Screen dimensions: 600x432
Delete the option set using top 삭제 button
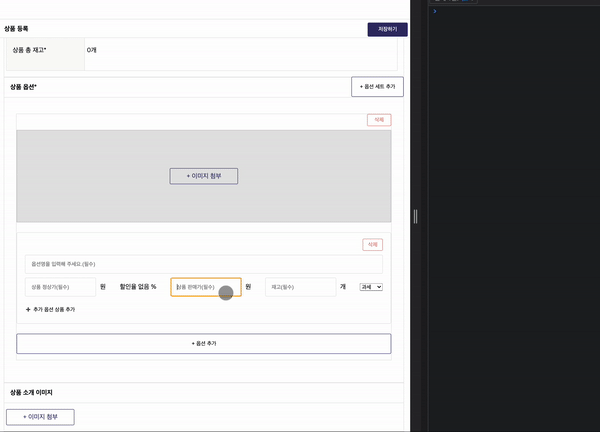378,120
